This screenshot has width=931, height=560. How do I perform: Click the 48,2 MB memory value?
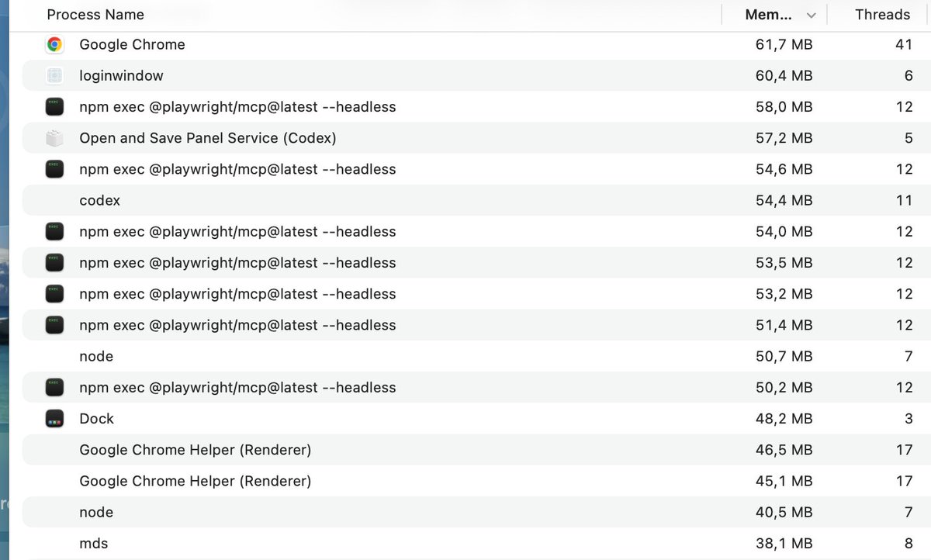coord(784,419)
